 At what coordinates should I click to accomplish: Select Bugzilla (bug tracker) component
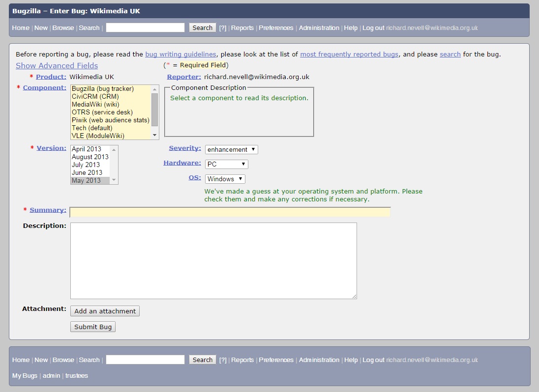click(x=110, y=88)
